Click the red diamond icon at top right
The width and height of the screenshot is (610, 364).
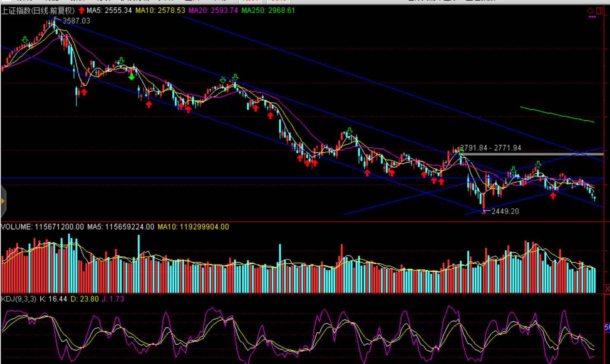click(x=590, y=11)
